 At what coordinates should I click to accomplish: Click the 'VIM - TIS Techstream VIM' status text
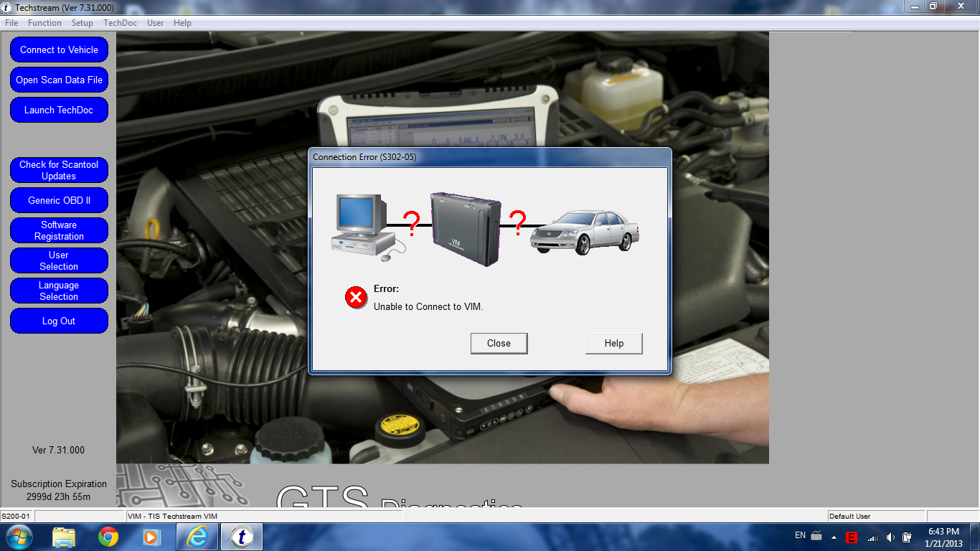click(x=172, y=517)
